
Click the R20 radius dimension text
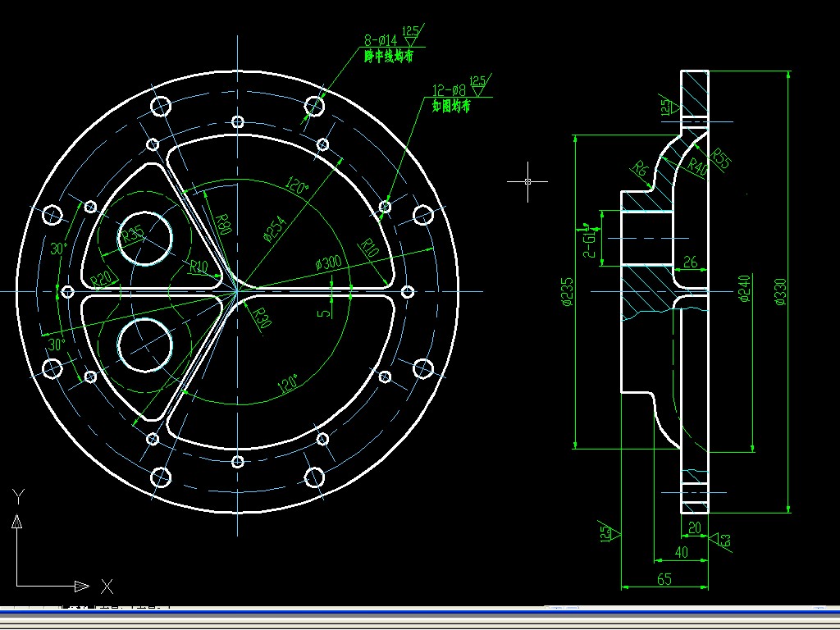point(101,279)
